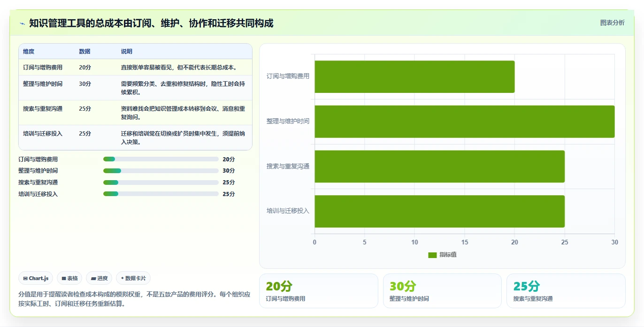Click the 15 tick on the chart x-axis
This screenshot has width=644, height=327.
(x=465, y=243)
